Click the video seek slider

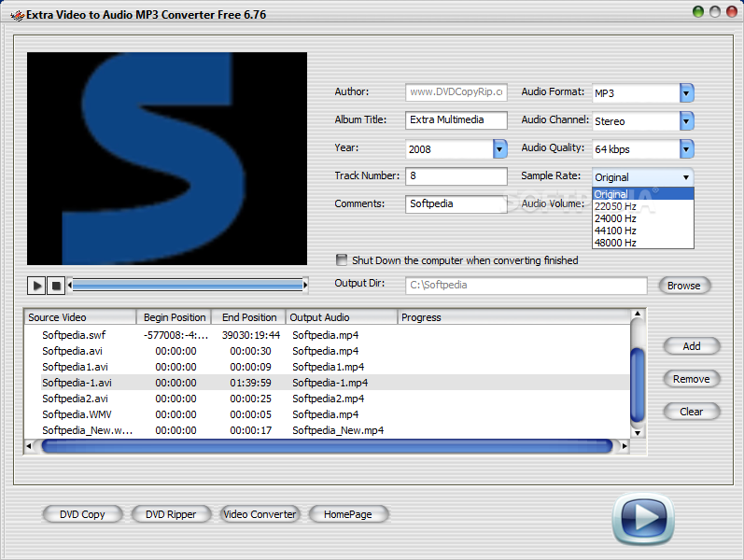pos(188,286)
